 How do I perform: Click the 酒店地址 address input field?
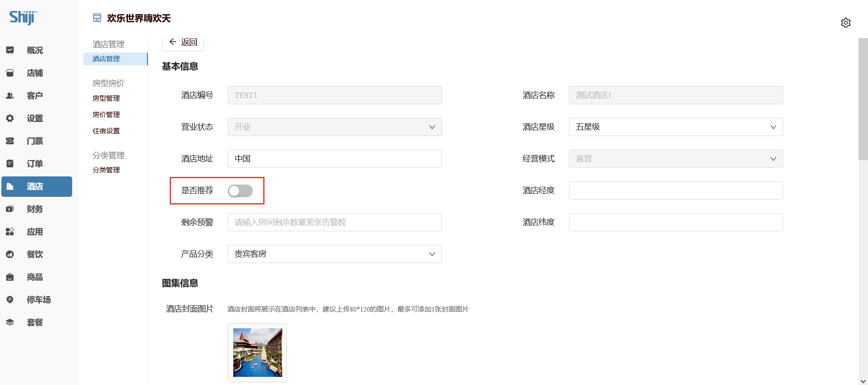pyautogui.click(x=334, y=159)
